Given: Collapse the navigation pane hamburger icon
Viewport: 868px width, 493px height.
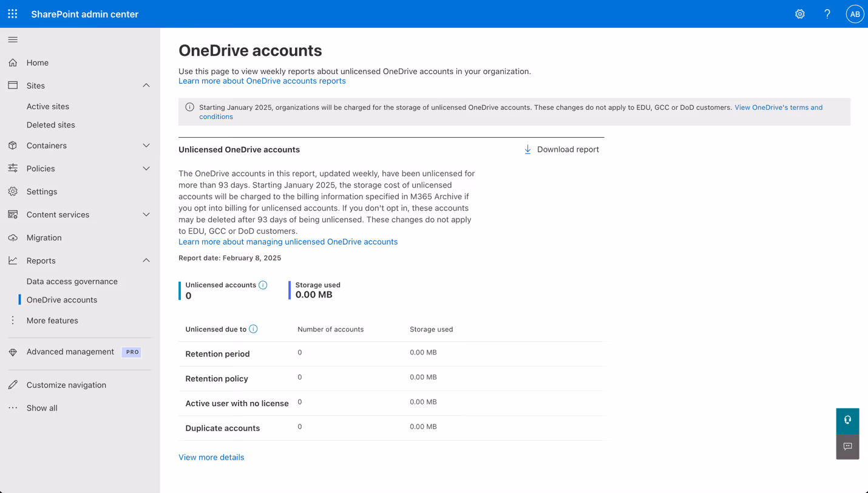Looking at the screenshot, I should click(12, 39).
